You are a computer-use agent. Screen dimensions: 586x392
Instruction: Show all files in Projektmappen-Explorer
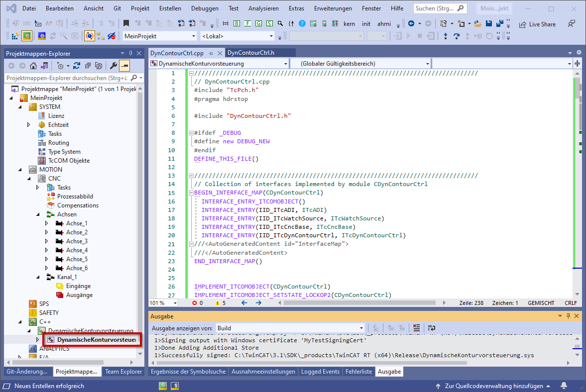point(99,66)
